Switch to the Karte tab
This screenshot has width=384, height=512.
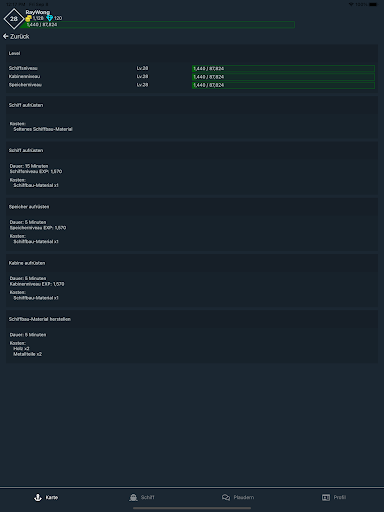click(x=46, y=498)
